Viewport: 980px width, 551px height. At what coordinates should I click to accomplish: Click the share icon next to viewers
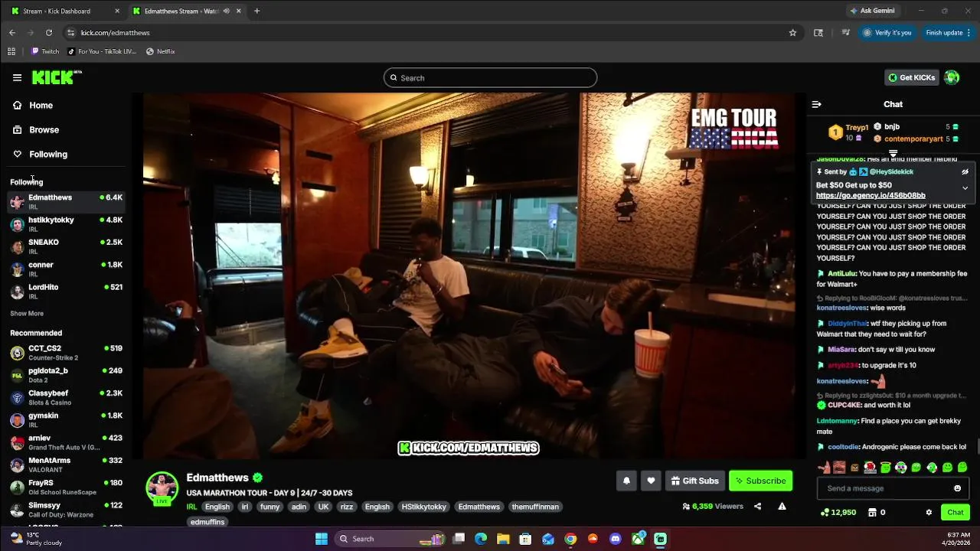click(x=757, y=506)
